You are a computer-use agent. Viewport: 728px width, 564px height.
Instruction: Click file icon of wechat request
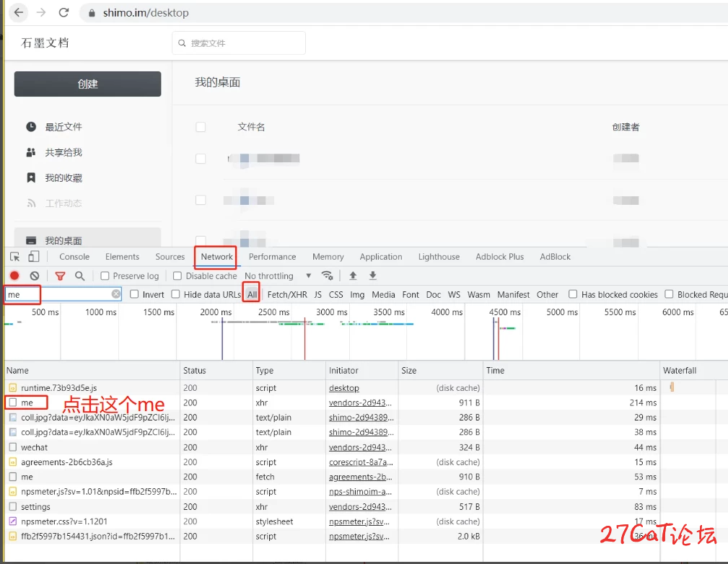coord(12,447)
